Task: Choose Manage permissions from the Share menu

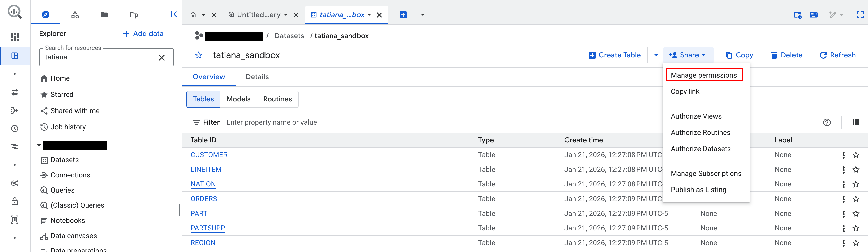Action: pyautogui.click(x=705, y=75)
